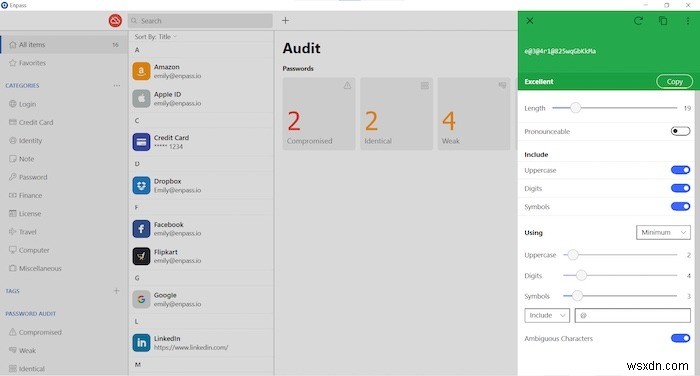700x376 pixels.
Task: Toggle the Uppercase include switch
Action: 680,170
